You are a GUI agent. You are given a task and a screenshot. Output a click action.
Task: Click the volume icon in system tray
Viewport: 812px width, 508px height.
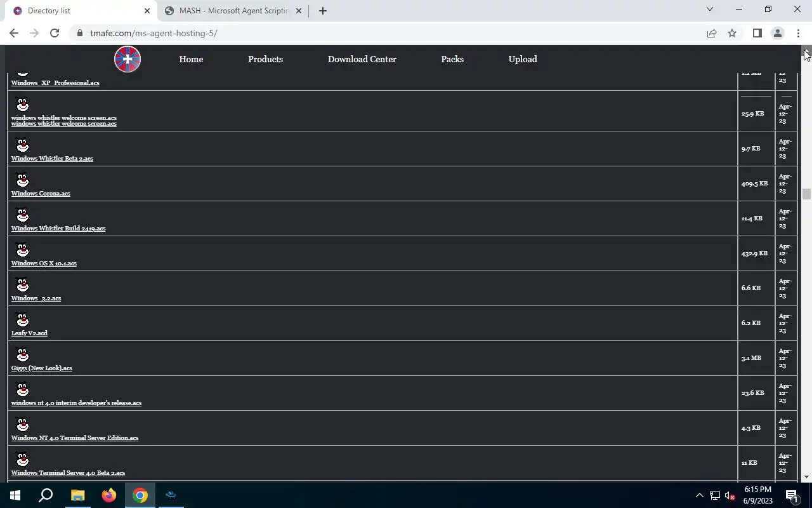tap(730, 495)
